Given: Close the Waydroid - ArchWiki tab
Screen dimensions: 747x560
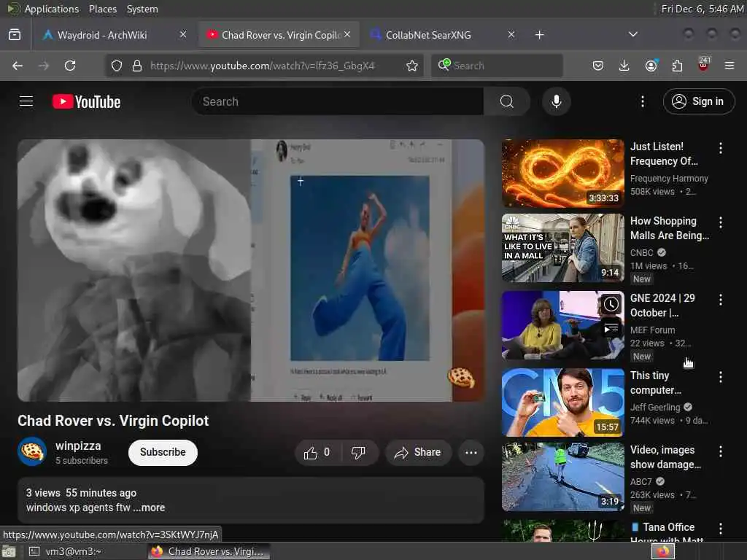Looking at the screenshot, I should pos(183,34).
